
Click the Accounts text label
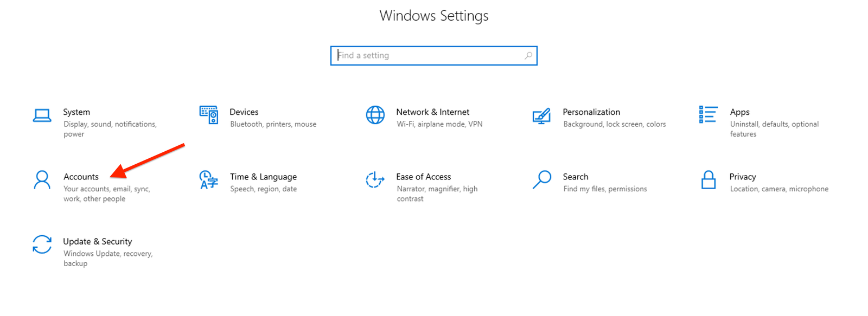click(81, 177)
